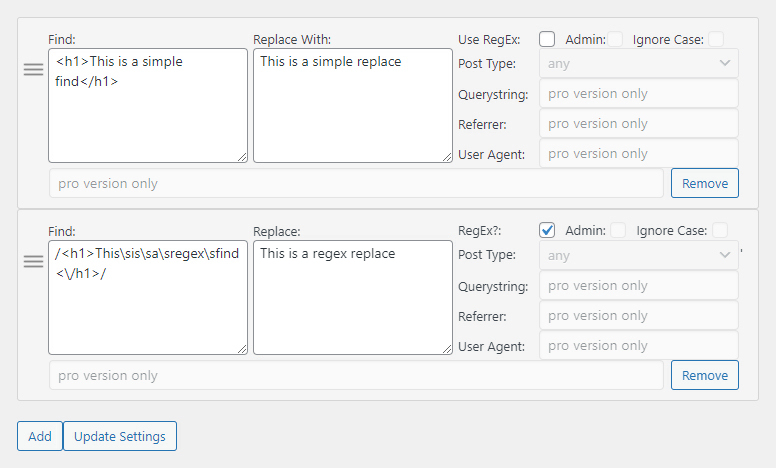Click Querystring field in the first rule
The height and width of the screenshot is (468, 776).
pos(638,94)
